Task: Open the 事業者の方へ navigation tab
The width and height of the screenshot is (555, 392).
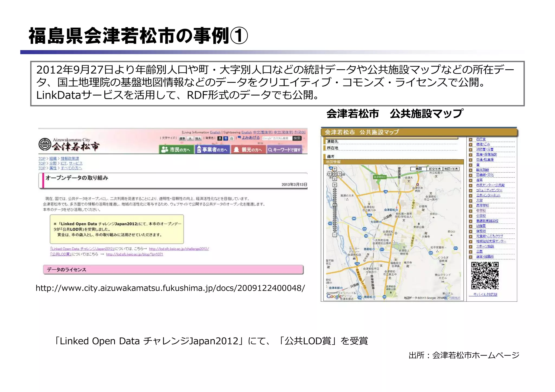Action: click(x=212, y=149)
